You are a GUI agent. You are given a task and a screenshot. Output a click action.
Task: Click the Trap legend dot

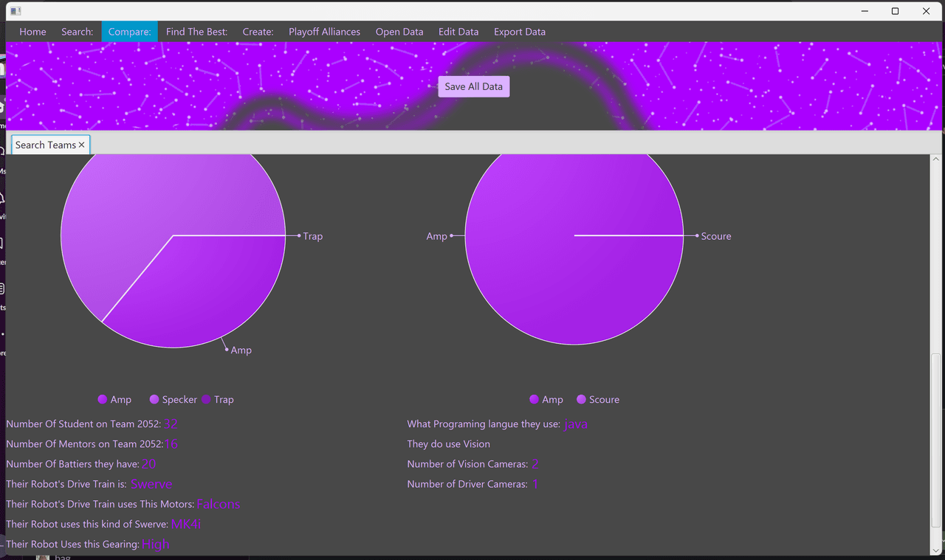tap(206, 400)
